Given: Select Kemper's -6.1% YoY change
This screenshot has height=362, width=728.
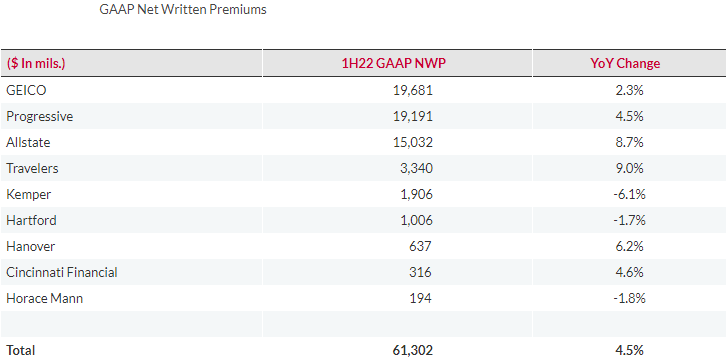Looking at the screenshot, I should point(629,194).
